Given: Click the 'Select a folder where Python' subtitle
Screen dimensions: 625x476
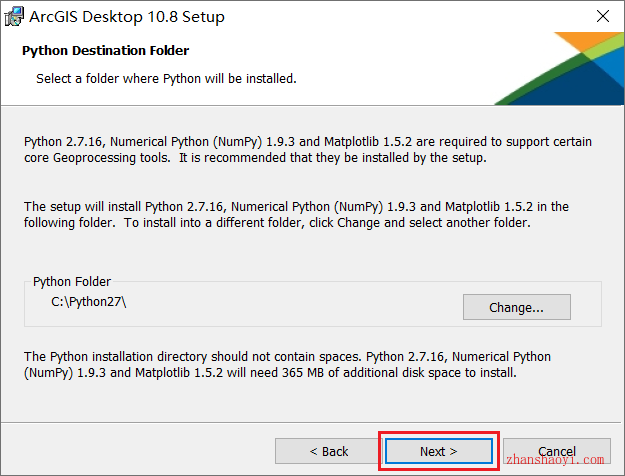Looking at the screenshot, I should click(x=166, y=79).
